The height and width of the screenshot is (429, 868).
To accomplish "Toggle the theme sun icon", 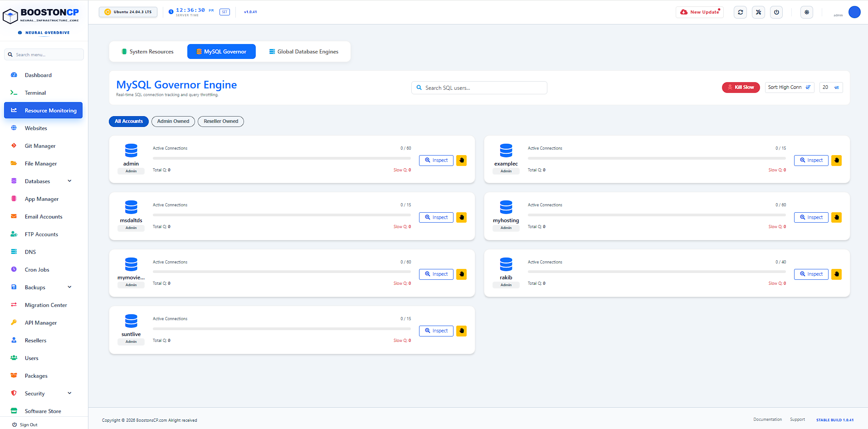I will (x=807, y=12).
